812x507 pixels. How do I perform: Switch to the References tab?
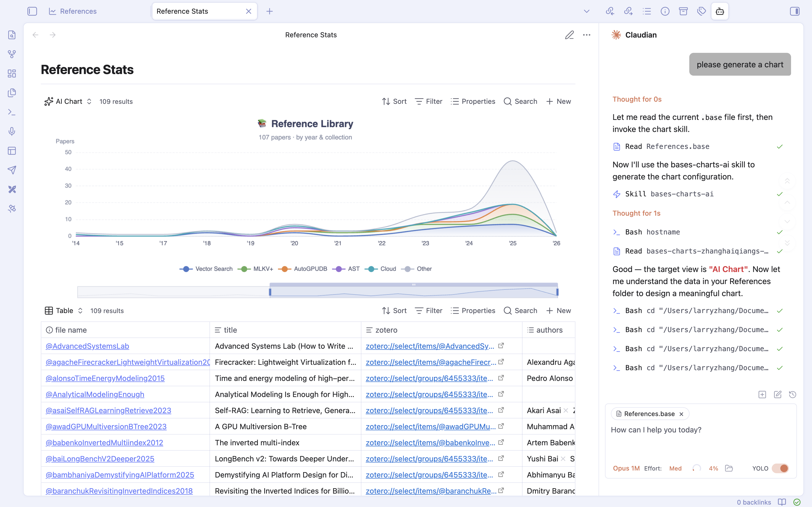[x=78, y=11]
